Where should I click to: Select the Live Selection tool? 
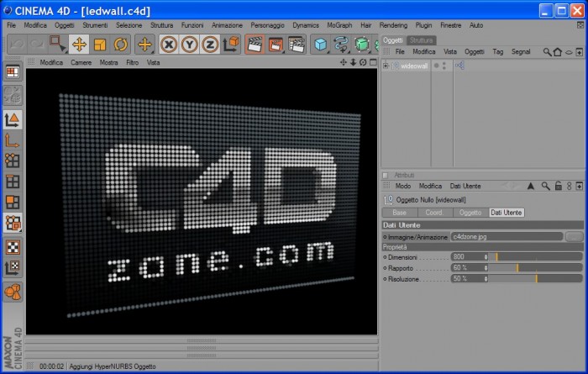tap(58, 45)
